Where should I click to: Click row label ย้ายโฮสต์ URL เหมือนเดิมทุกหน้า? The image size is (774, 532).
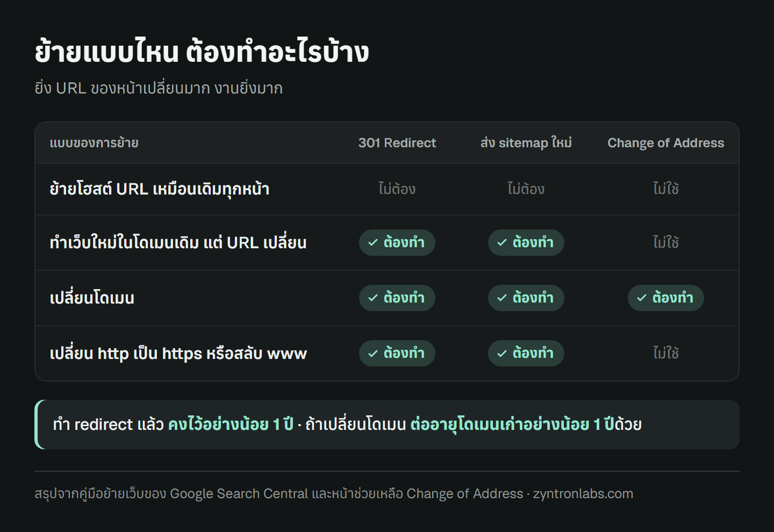pyautogui.click(x=160, y=189)
